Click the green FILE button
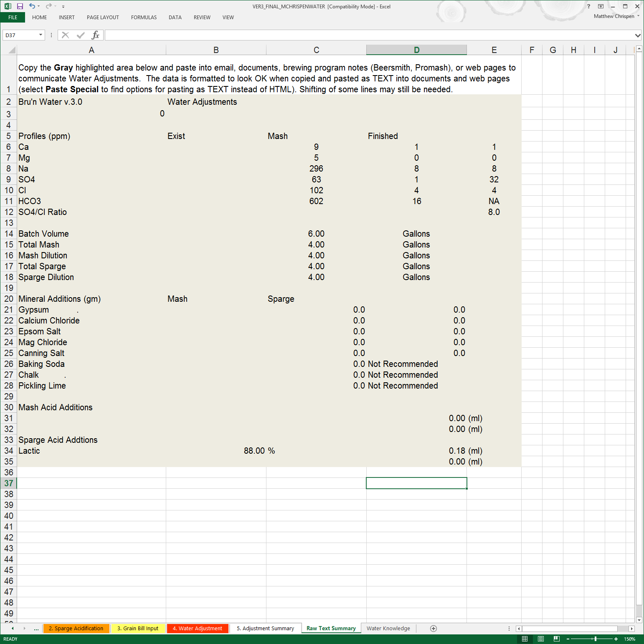Screen dimensions: 644x644 tap(13, 18)
